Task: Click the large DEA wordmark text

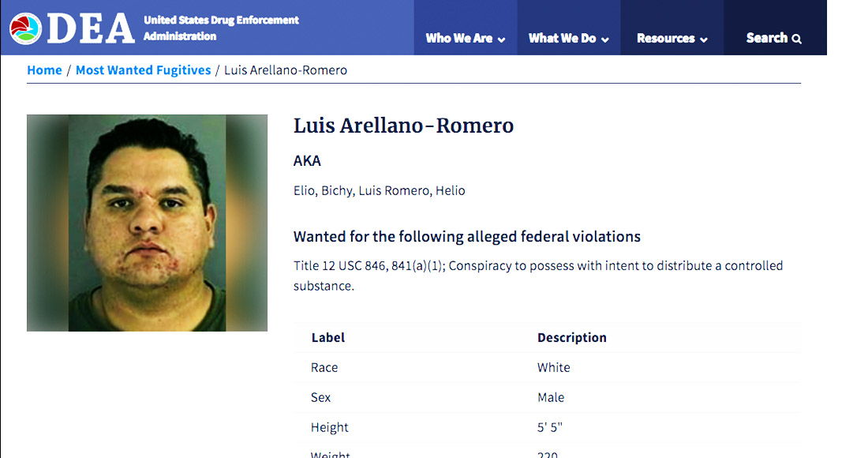Action: tap(91, 28)
